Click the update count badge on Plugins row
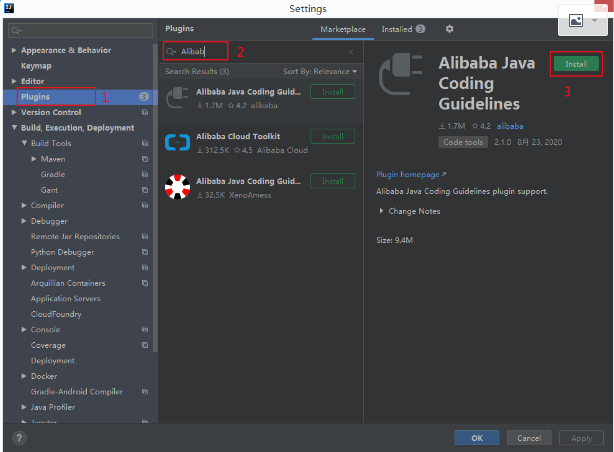 tap(144, 97)
